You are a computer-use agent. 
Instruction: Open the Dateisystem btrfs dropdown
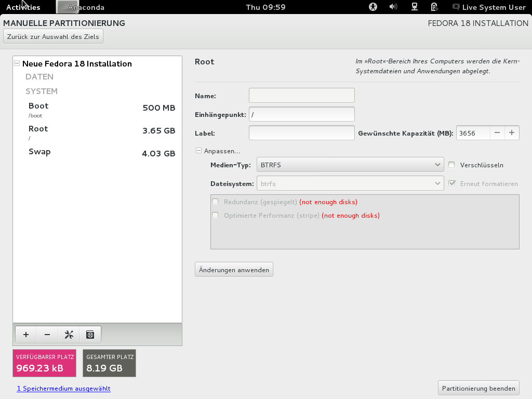click(x=350, y=183)
